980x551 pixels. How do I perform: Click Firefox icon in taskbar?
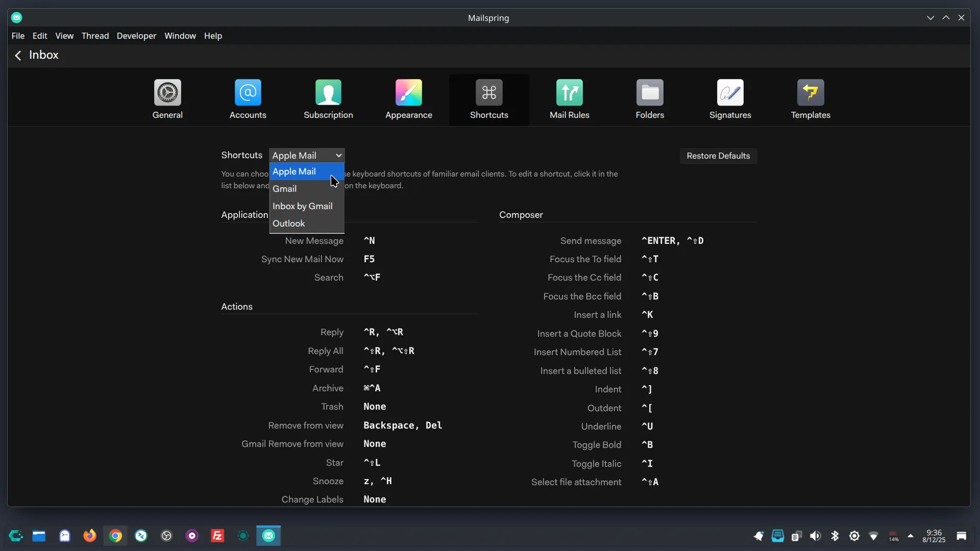tap(90, 536)
